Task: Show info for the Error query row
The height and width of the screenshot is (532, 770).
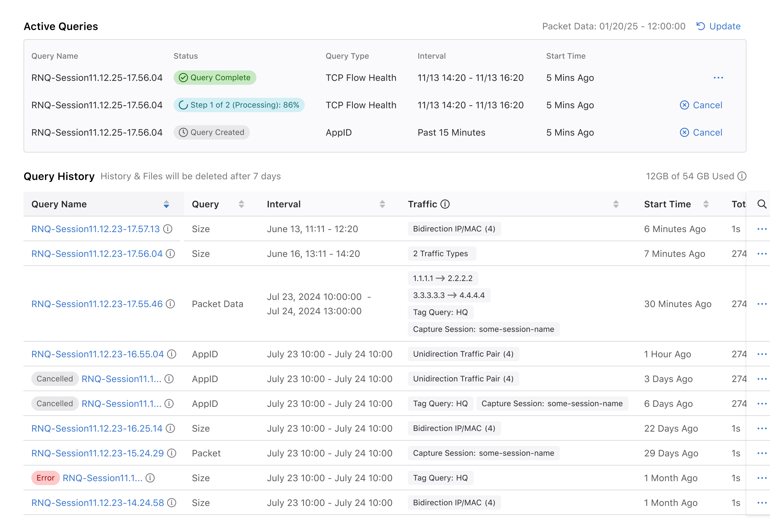Action: pyautogui.click(x=150, y=478)
